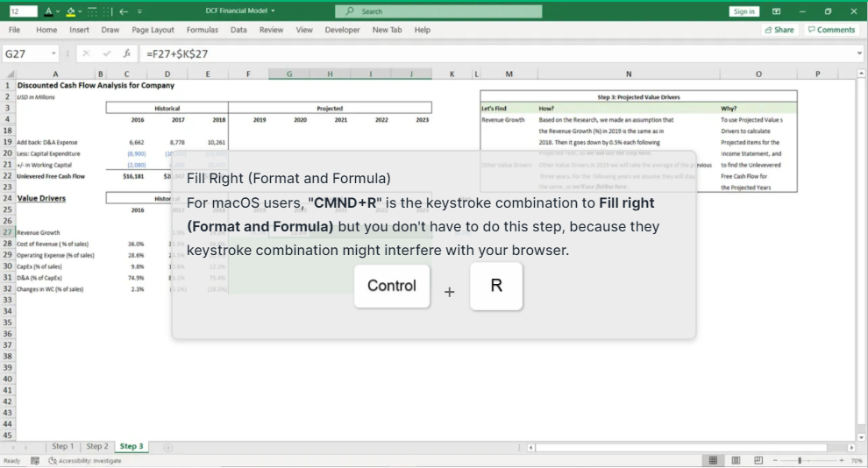868x468 pixels.
Task: Click the Name Box showing G27
Action: [26, 53]
